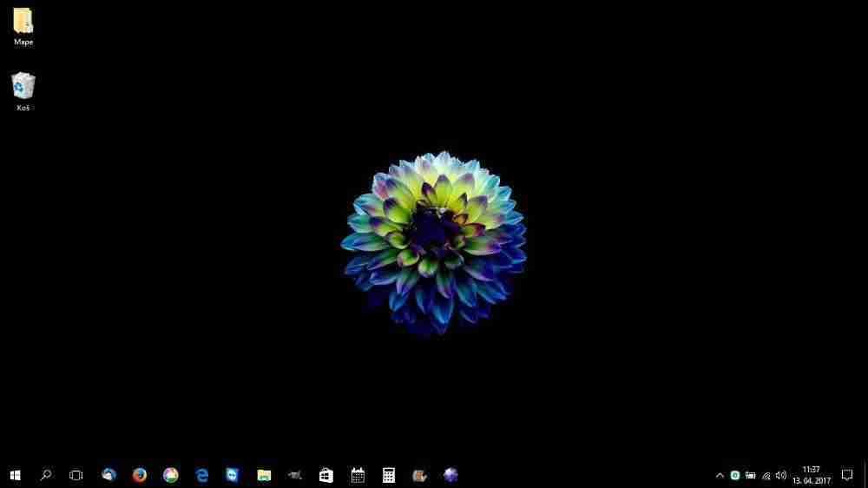Open File Explorer from the taskbar

[264, 475]
